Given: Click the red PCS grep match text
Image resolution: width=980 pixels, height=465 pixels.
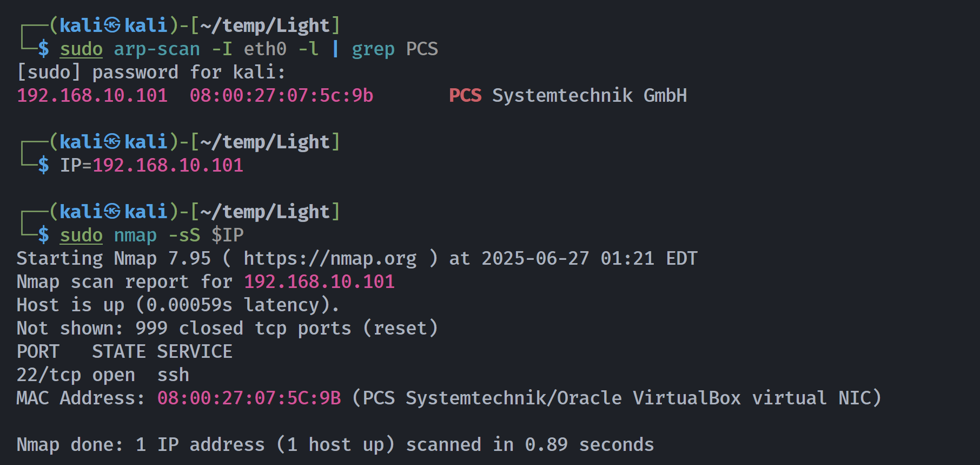Looking at the screenshot, I should [465, 95].
